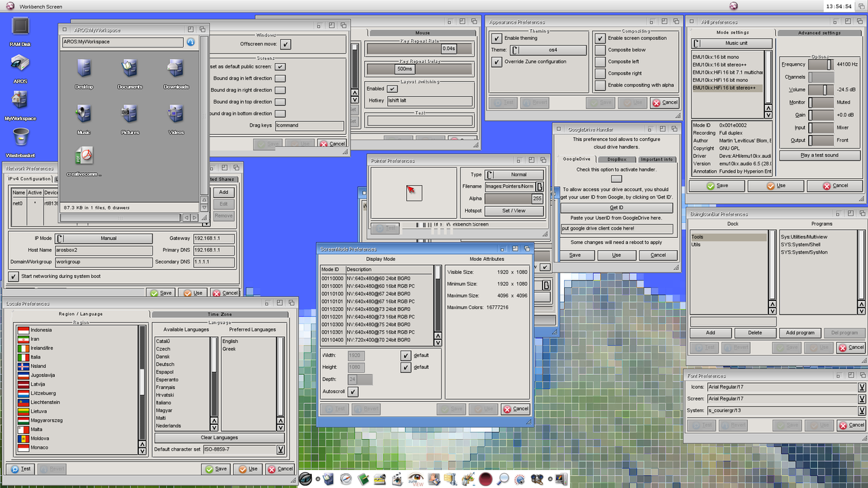Open the Downloads drawer icon

[176, 68]
